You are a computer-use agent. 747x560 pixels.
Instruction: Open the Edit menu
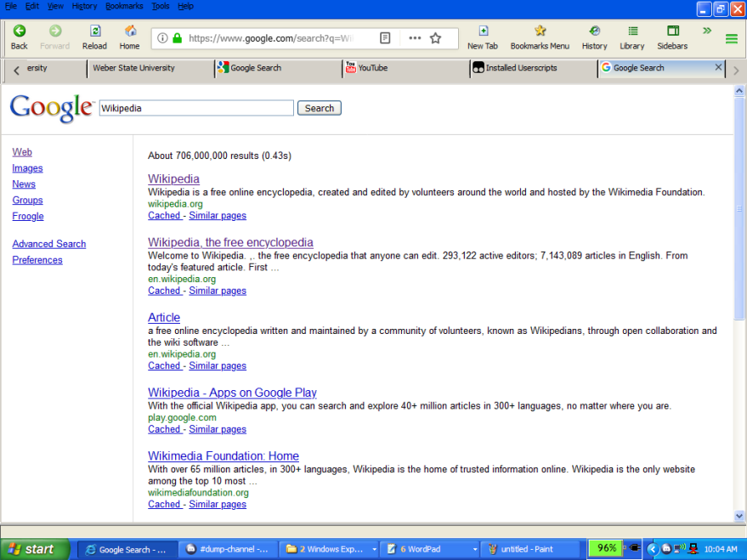(32, 6)
